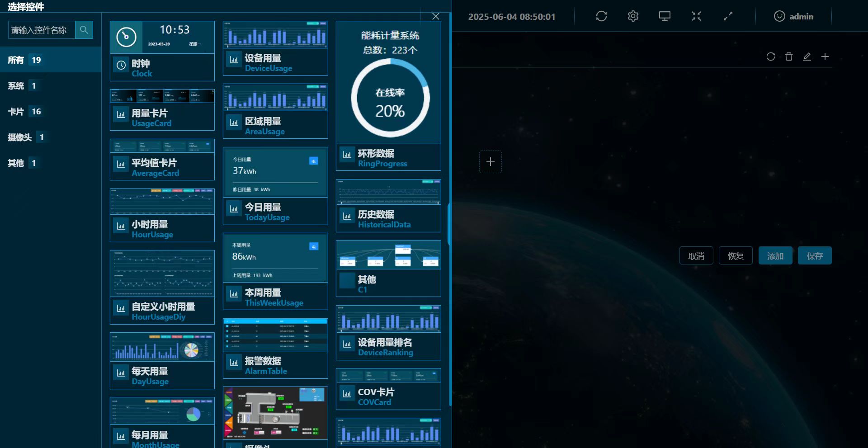Click the monitor display icon
The height and width of the screenshot is (448, 868).
(665, 16)
